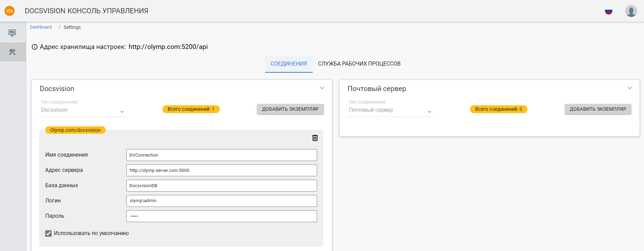Collapse the Почтовый сервер panel chevron

pos(630,88)
